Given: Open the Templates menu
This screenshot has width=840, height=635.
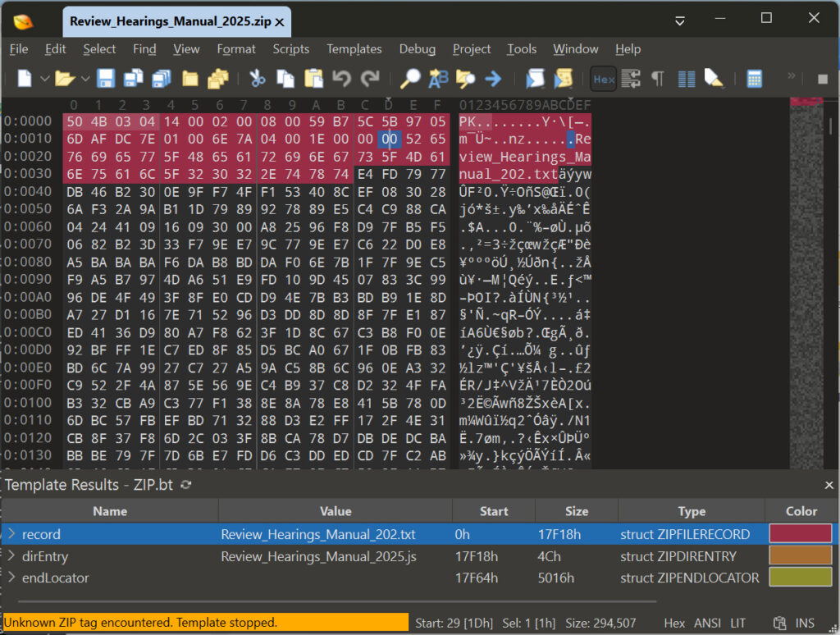Looking at the screenshot, I should pos(354,49).
